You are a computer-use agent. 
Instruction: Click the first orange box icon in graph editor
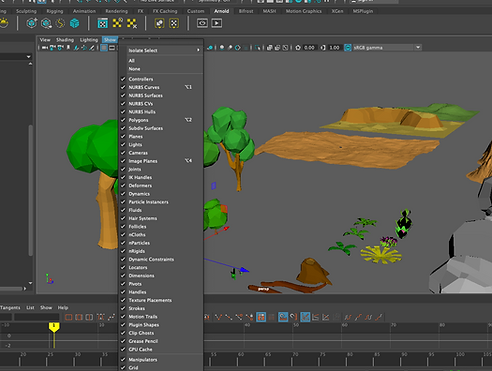pos(69,317)
